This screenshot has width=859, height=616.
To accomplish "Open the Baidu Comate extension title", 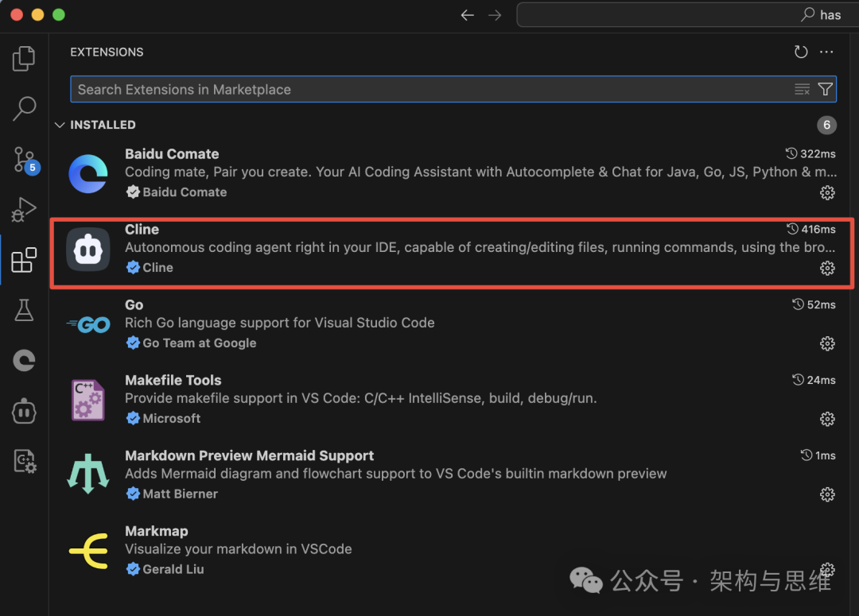I will point(172,154).
